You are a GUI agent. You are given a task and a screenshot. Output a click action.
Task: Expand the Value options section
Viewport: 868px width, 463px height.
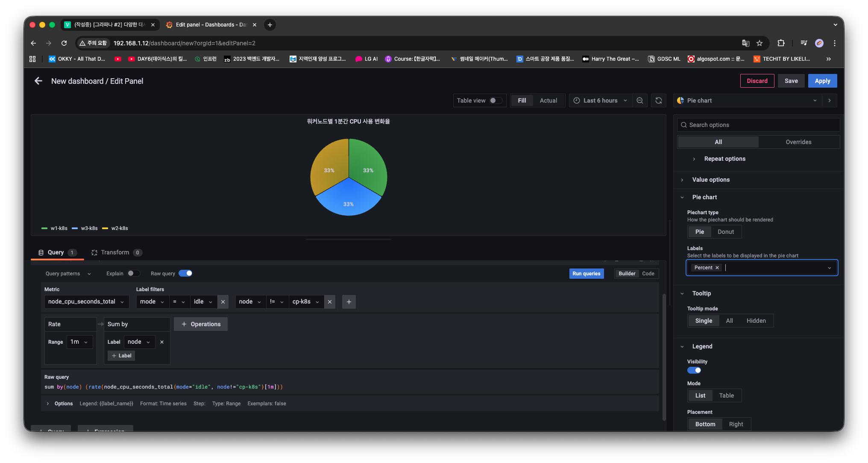coord(711,180)
